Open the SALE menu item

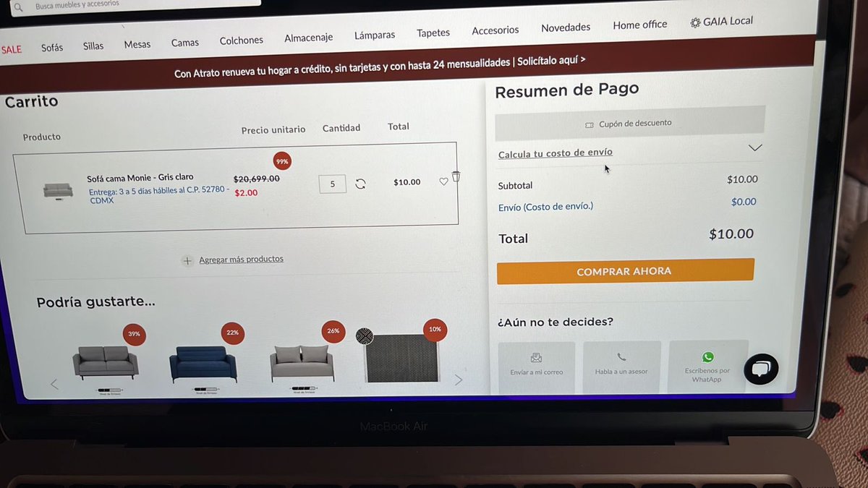[12, 50]
